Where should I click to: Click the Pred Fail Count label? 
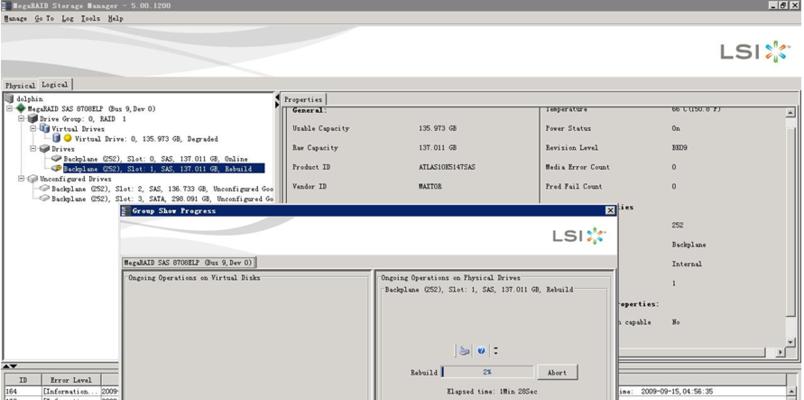573,187
